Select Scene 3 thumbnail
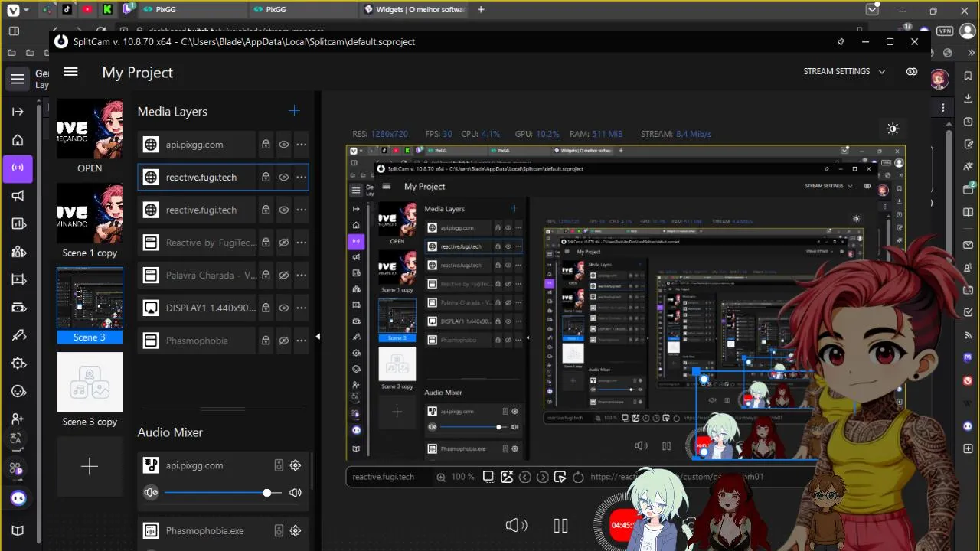This screenshot has height=551, width=980. pyautogui.click(x=90, y=298)
